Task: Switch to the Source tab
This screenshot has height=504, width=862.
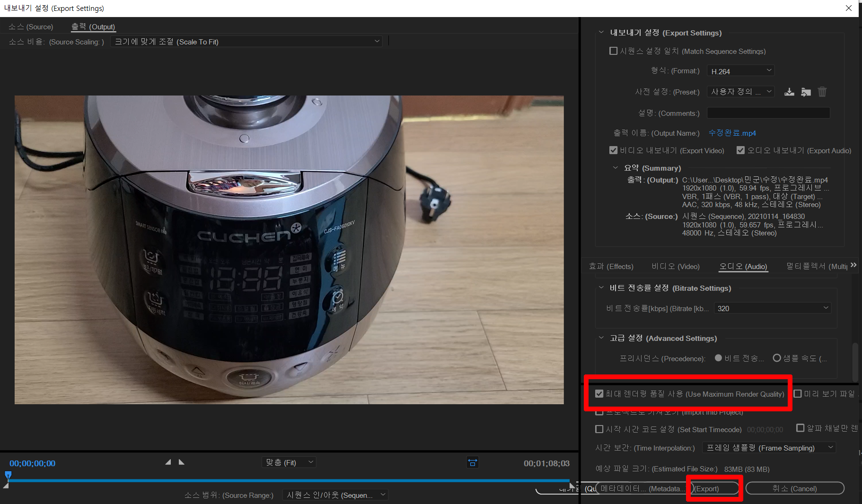Action: pos(31,27)
